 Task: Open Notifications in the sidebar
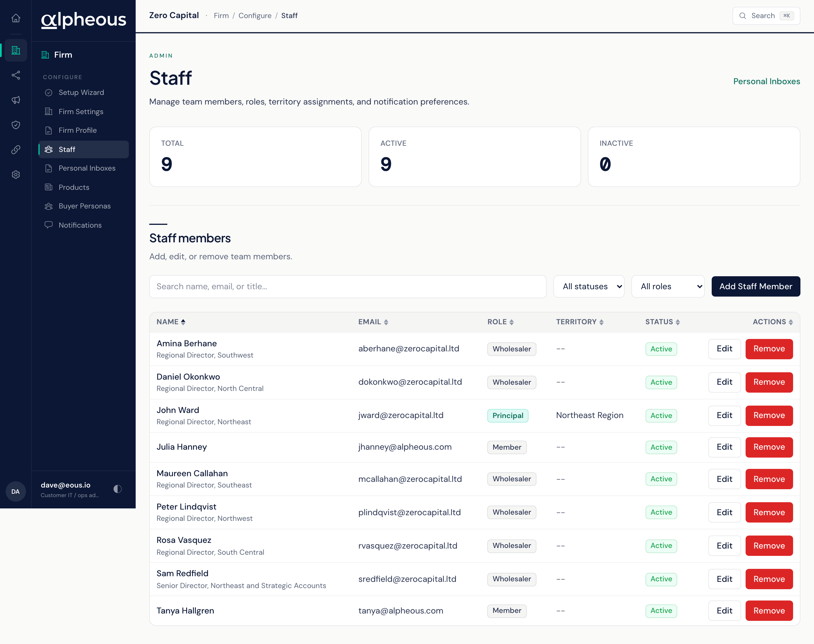point(83,225)
